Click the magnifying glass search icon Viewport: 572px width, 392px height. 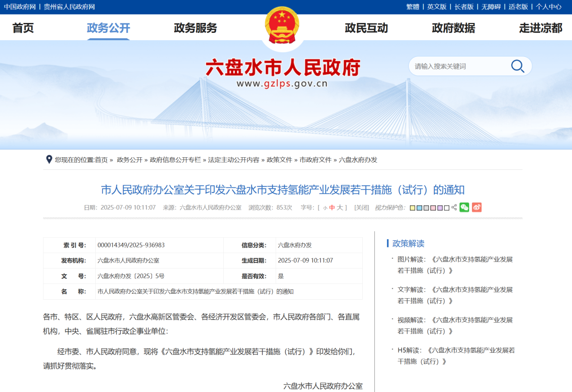click(x=517, y=66)
